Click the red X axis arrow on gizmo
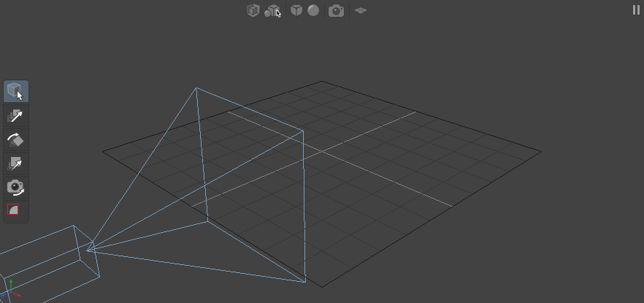This screenshot has height=303, width=644. point(17,296)
